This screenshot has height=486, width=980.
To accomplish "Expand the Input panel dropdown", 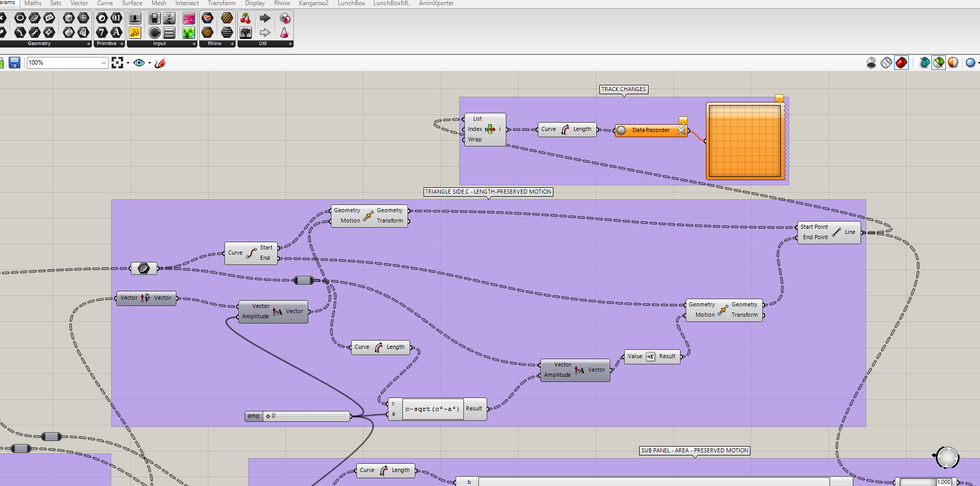I will [194, 44].
